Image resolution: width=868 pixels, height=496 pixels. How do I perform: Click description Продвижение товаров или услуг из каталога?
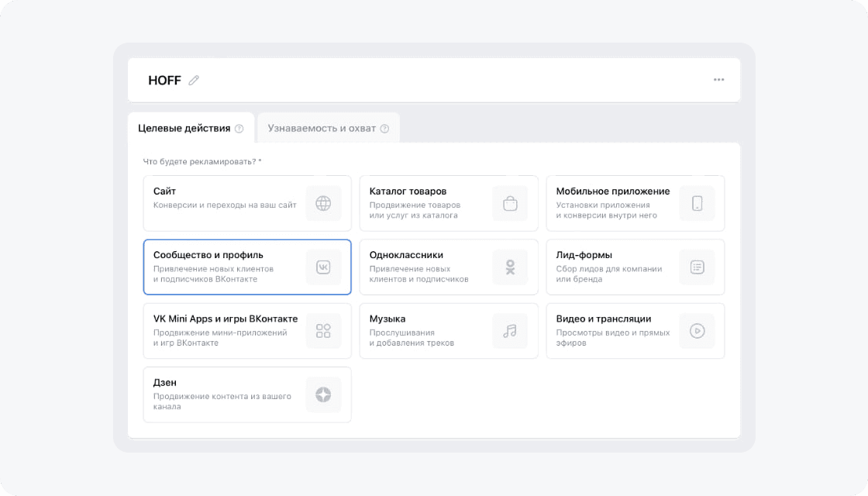tap(415, 210)
